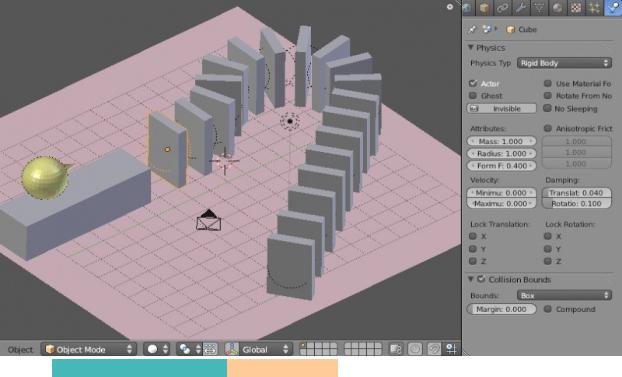This screenshot has height=377, width=622.
Task: Toggle the Invisible button
Action: (502, 108)
